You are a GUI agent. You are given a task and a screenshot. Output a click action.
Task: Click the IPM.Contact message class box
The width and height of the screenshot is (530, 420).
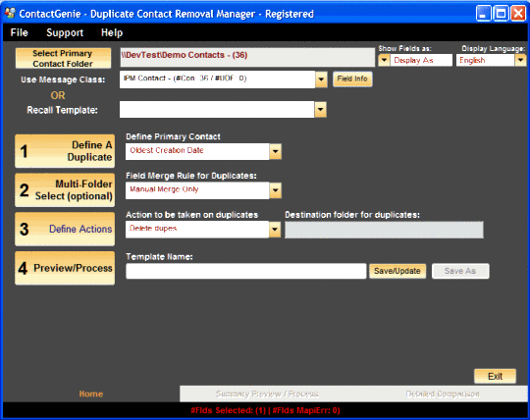pyautogui.click(x=217, y=79)
